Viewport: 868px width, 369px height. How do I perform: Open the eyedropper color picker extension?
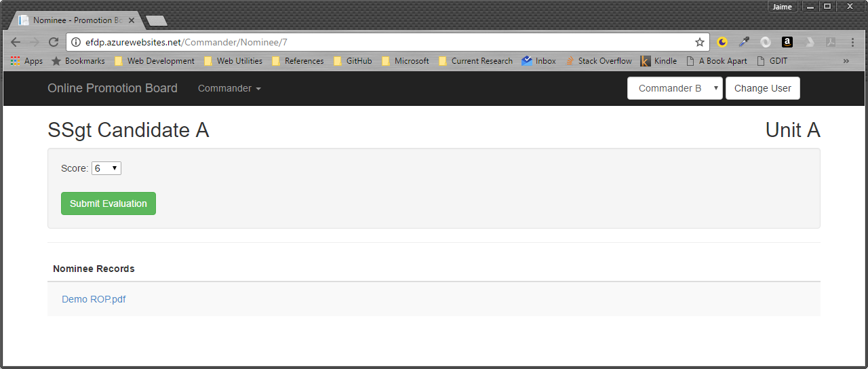pyautogui.click(x=744, y=42)
